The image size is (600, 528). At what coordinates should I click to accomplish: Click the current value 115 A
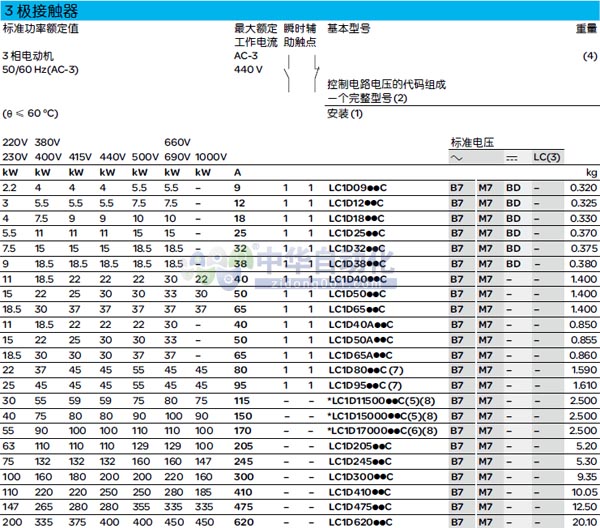click(242, 401)
